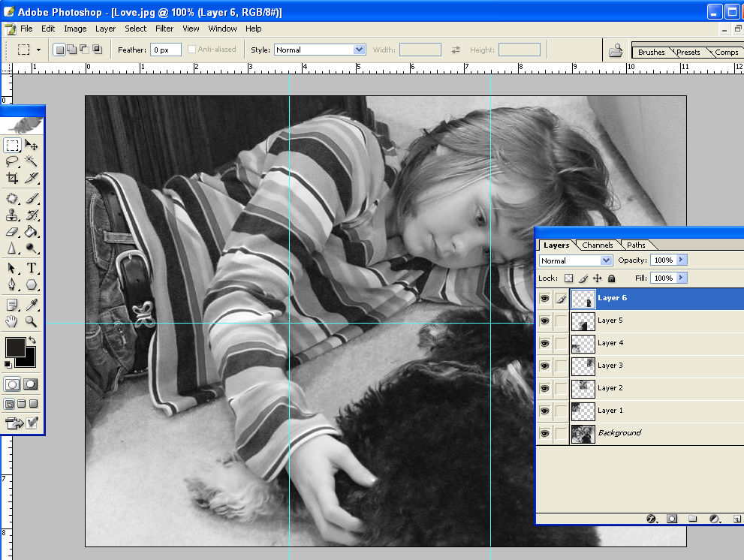Viewport: 744px width, 560px height.
Task: Select the Zoom tool
Action: coord(32,321)
